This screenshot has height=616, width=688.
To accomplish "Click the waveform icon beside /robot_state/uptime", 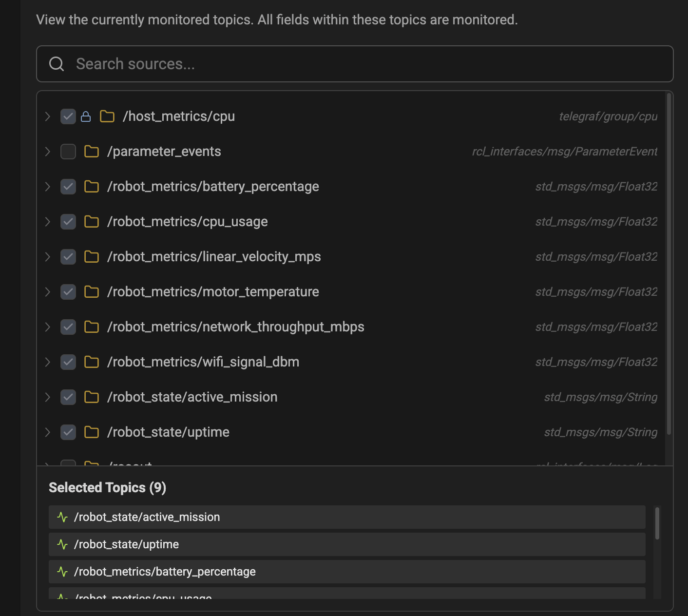I will (x=63, y=544).
